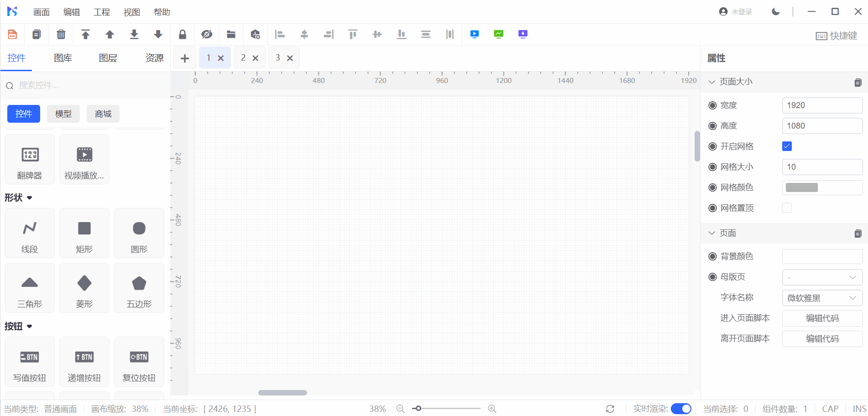The image size is (868, 416).
Task: Click the lock icon in toolbar
Action: (183, 35)
